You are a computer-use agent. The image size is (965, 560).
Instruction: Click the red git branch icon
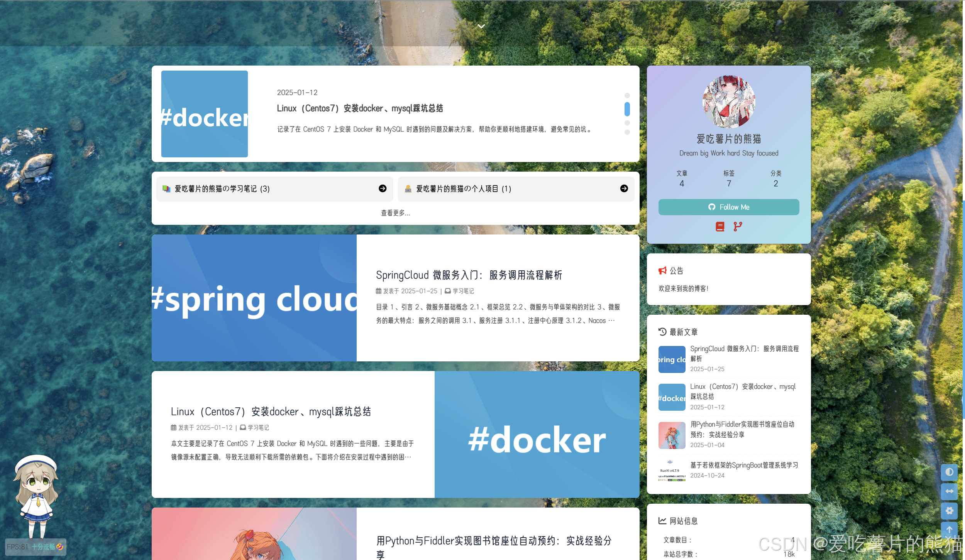pos(738,226)
